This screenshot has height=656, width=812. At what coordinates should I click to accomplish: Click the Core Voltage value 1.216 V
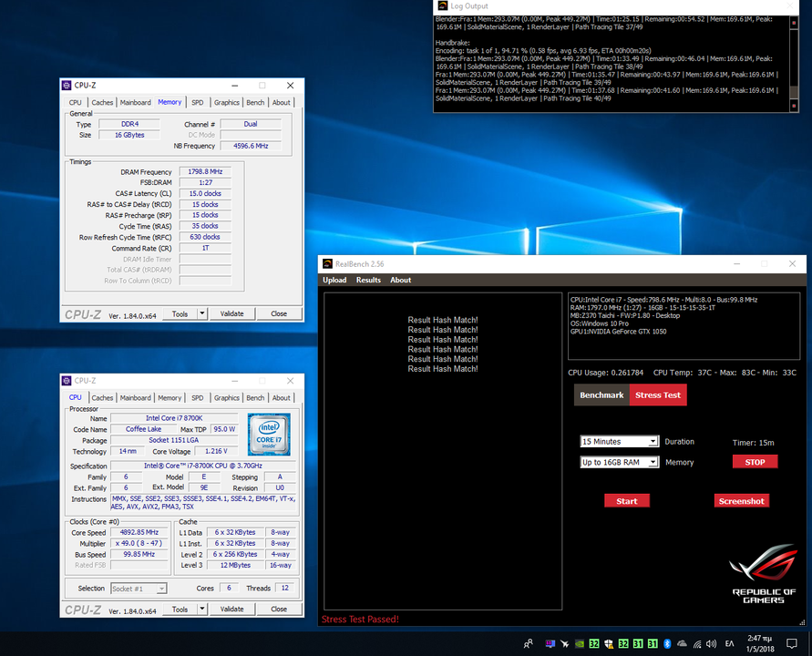tap(216, 451)
